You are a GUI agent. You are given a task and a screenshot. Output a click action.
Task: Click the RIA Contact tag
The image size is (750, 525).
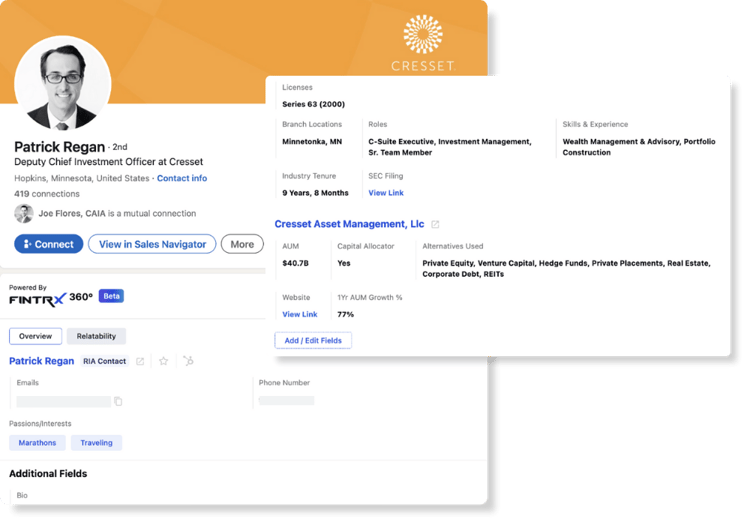point(104,361)
